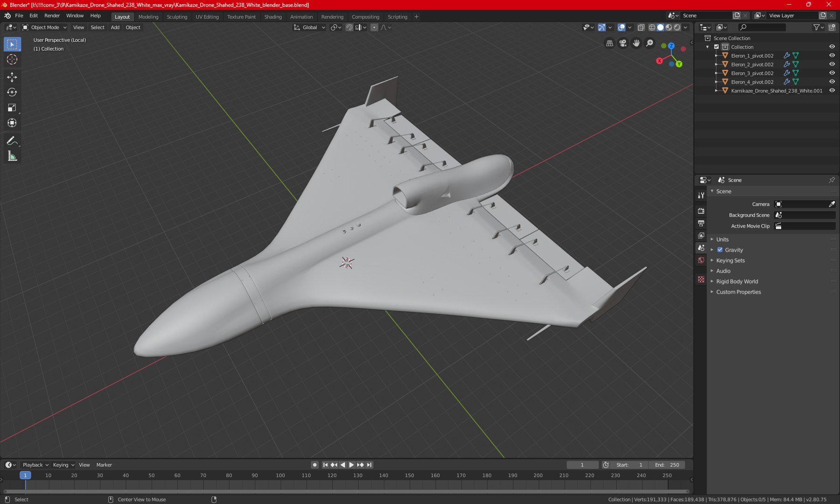Open the Render properties tab
The width and height of the screenshot is (840, 504).
(701, 211)
